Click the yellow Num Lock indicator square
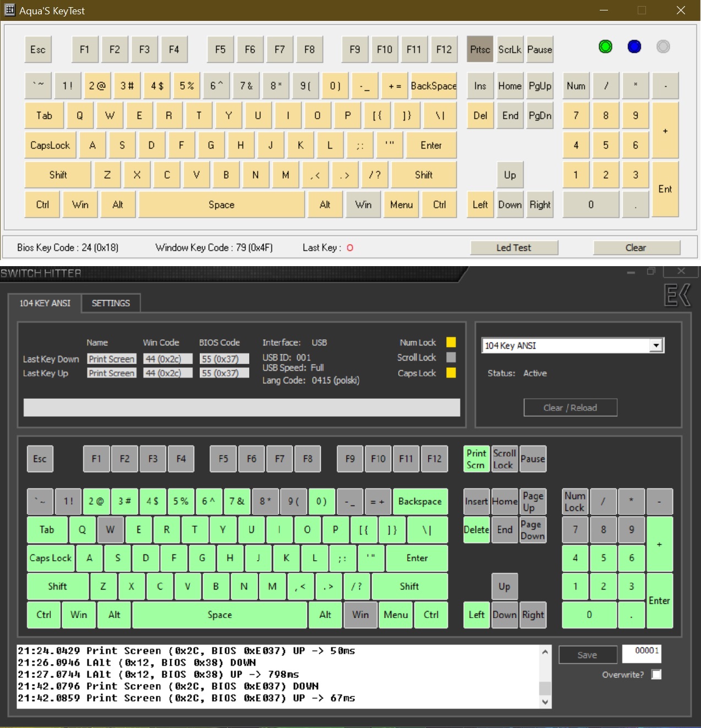Image resolution: width=701 pixels, height=728 pixels. click(451, 343)
